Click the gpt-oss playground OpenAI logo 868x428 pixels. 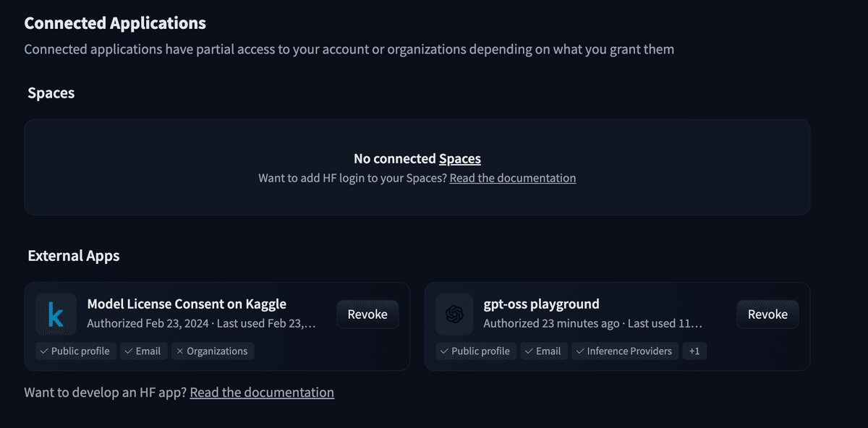455,314
